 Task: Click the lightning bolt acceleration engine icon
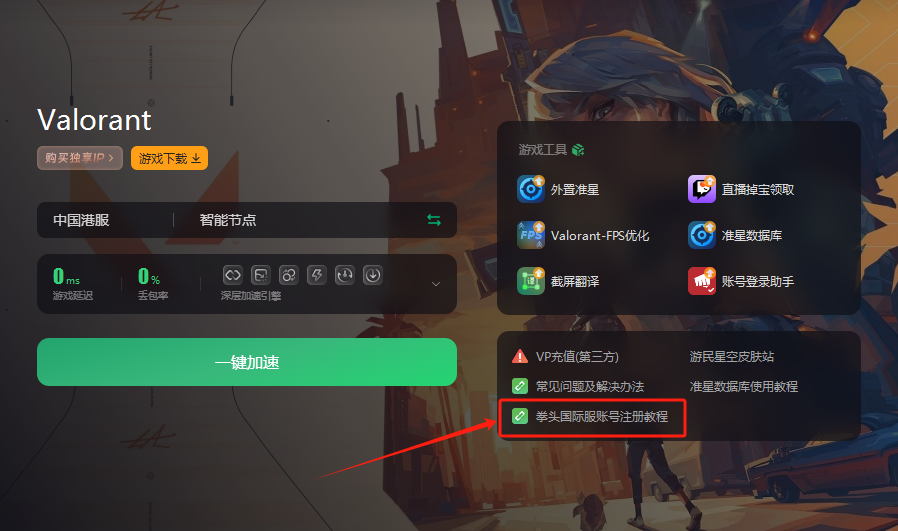point(317,275)
